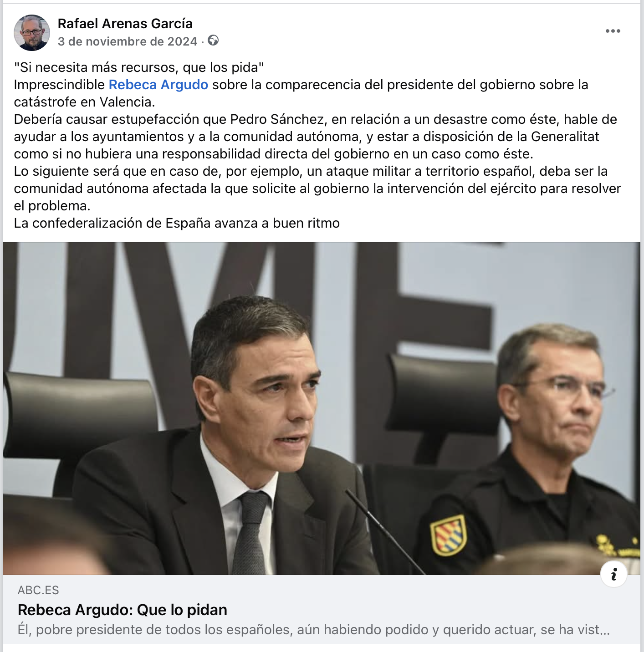
Task: Click the globe public audience icon
Action: 213,41
